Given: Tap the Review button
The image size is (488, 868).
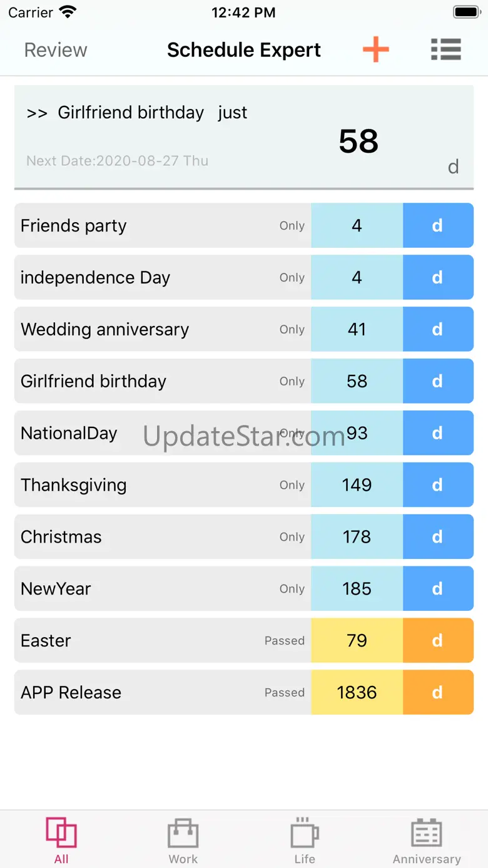Looking at the screenshot, I should pyautogui.click(x=56, y=50).
